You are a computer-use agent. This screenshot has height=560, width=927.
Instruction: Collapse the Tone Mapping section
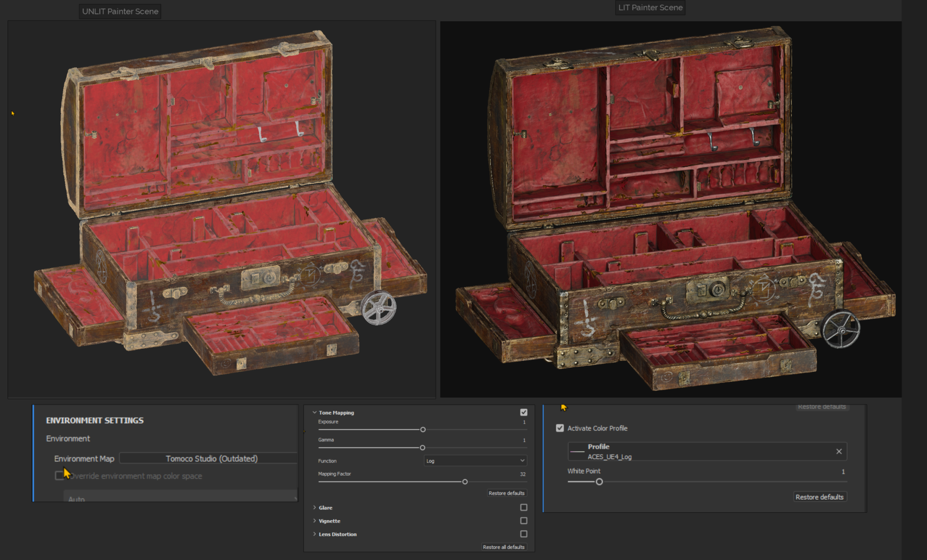point(315,412)
